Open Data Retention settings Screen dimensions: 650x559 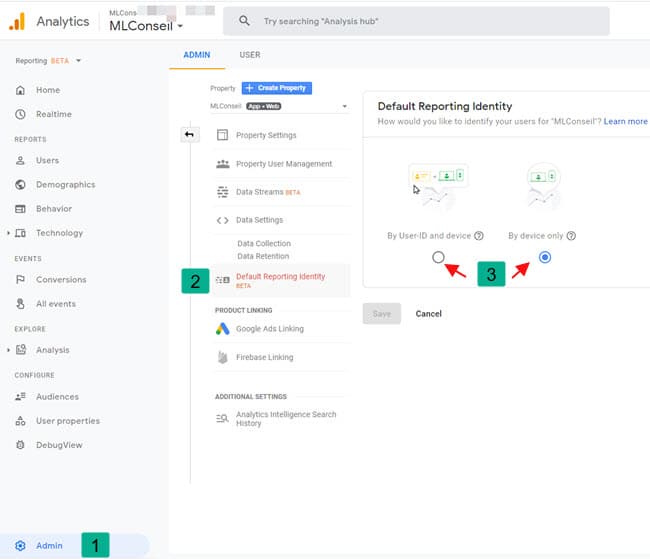click(263, 256)
